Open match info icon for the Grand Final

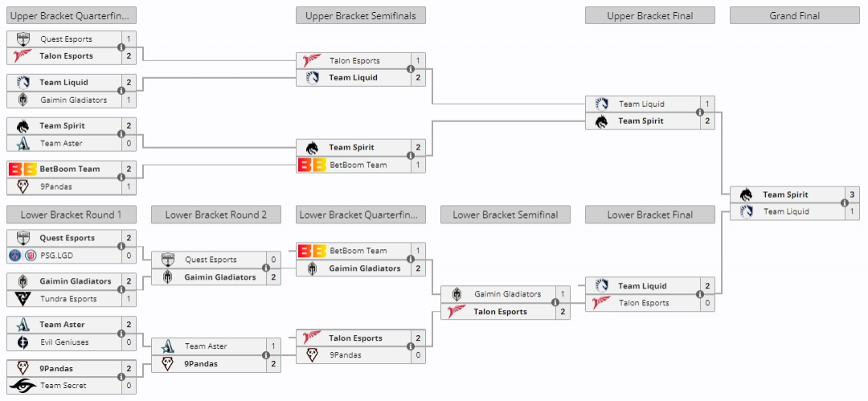coord(844,203)
